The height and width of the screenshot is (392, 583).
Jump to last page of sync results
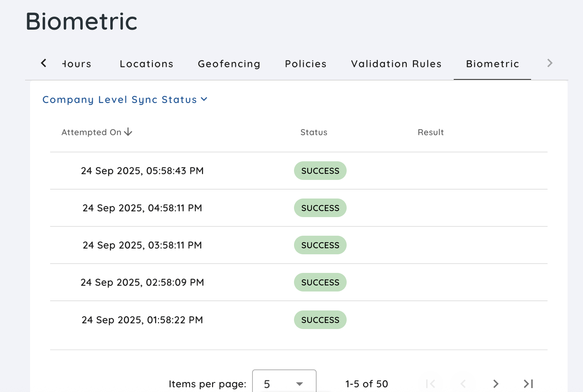528,384
